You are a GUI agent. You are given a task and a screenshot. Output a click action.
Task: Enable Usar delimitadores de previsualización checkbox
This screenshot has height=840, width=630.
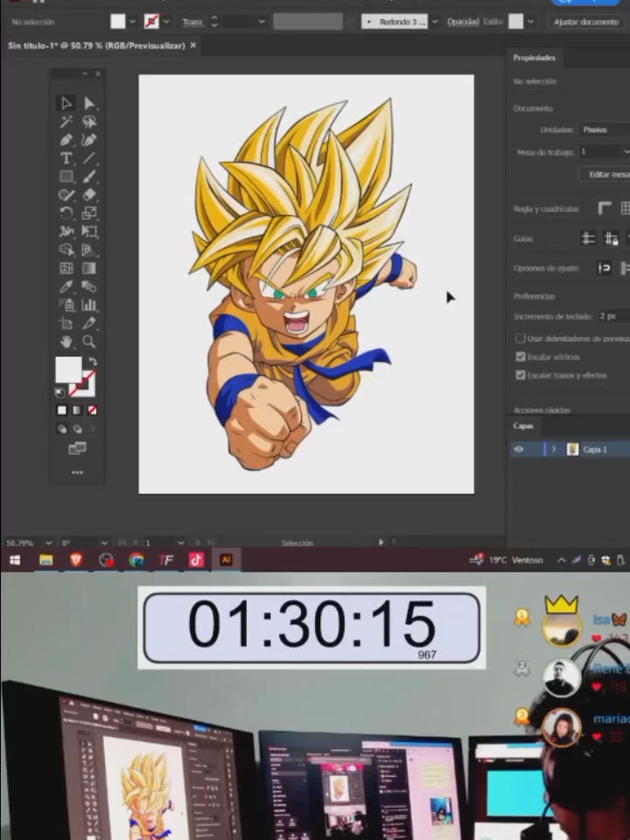tap(520, 338)
